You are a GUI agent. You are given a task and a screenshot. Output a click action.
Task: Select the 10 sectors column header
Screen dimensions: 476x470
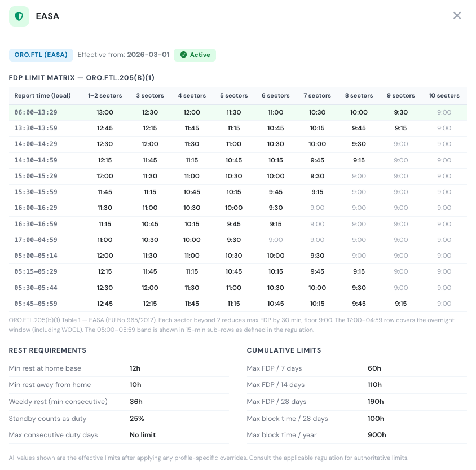pyautogui.click(x=444, y=96)
